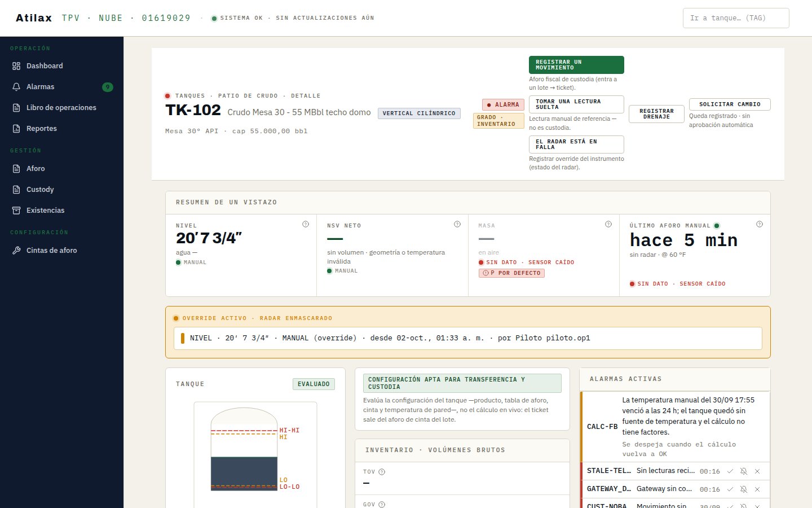Viewport: 812px width, 508px height.
Task: Silence the GATEWAY_D alarm bell icon
Action: 744,489
